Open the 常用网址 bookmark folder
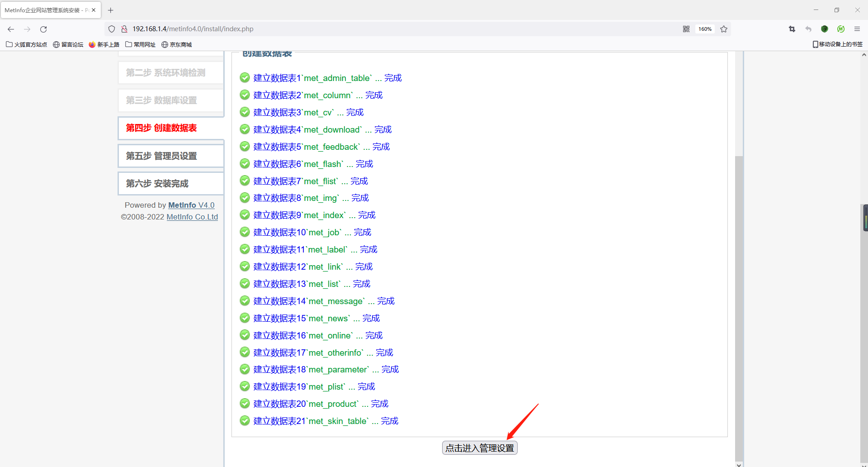Screen dimensions: 868x467 (141, 44)
